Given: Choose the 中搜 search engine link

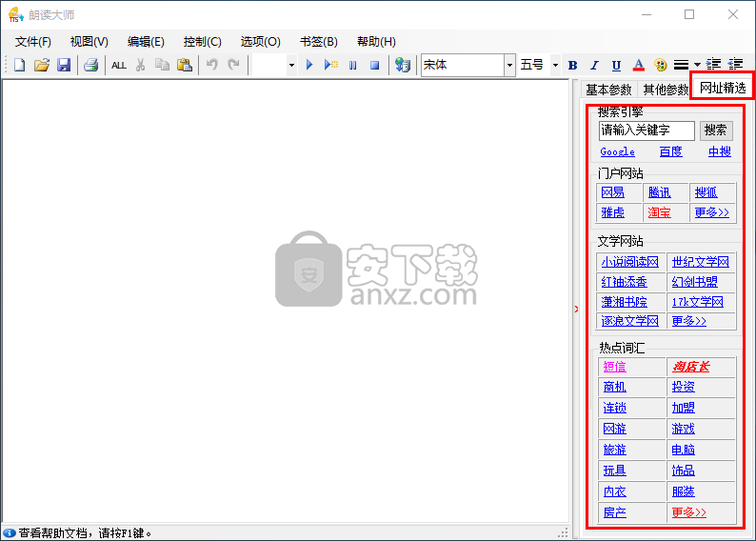Looking at the screenshot, I should pos(720,151).
